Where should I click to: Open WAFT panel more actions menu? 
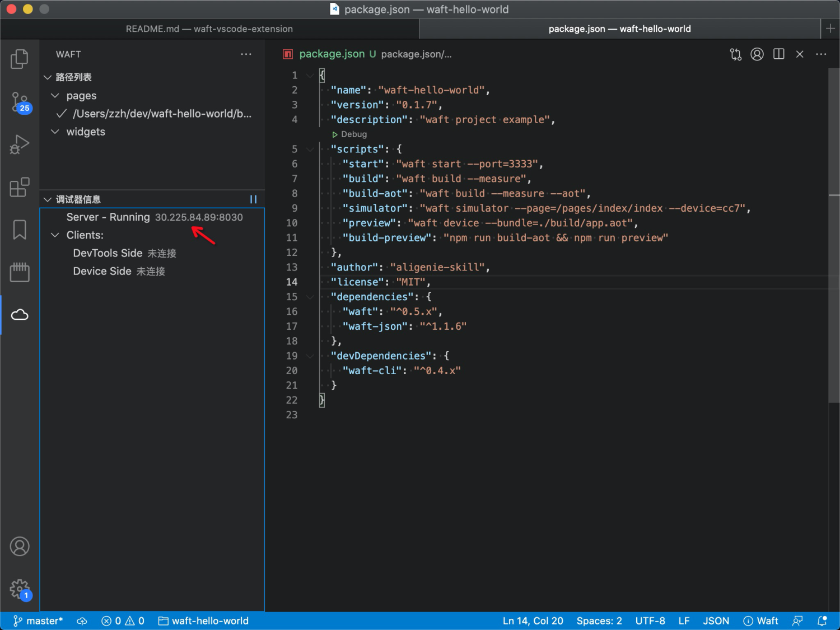pyautogui.click(x=246, y=54)
